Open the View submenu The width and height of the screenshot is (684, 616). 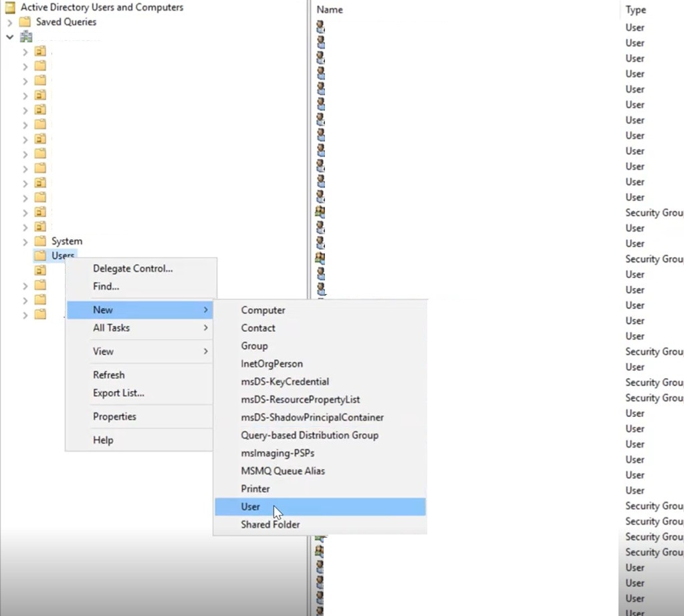[x=103, y=351]
